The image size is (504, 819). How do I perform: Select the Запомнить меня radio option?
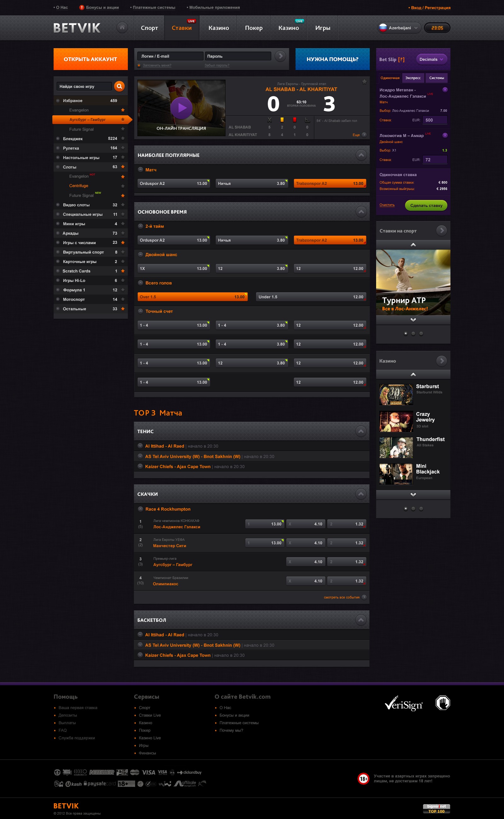(139, 65)
